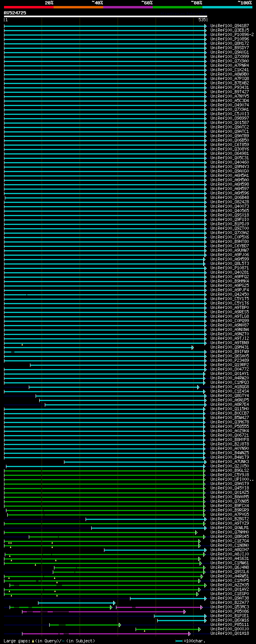Image resolution: width=256 pixels, height=644 pixels.
Task: Click the cyan alignment bar for UniRef100_Q6XW16
Action: point(182,620)
